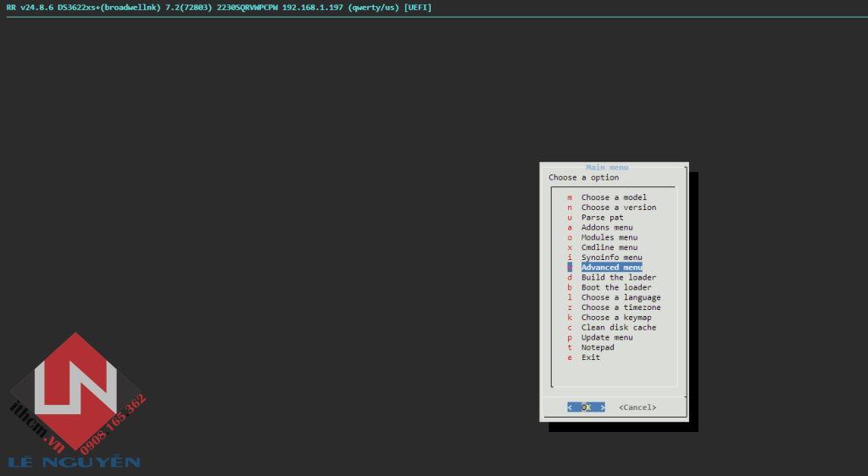868x476 pixels.
Task: Run the Clean disk cache option
Action: (x=618, y=328)
